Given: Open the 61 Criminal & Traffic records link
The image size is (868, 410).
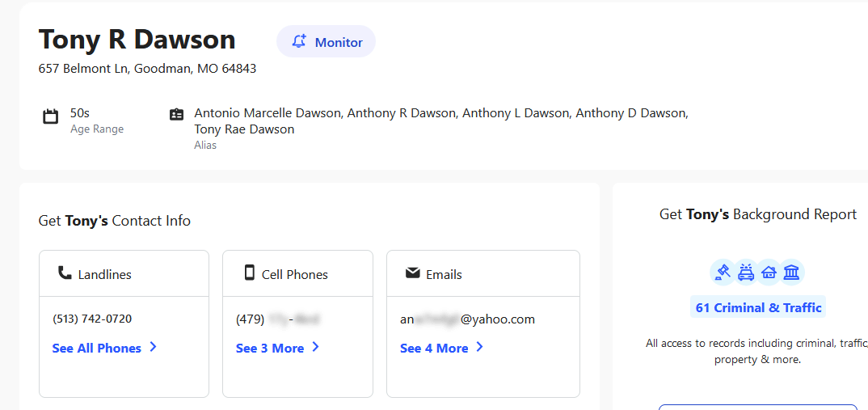Looking at the screenshot, I should click(758, 307).
